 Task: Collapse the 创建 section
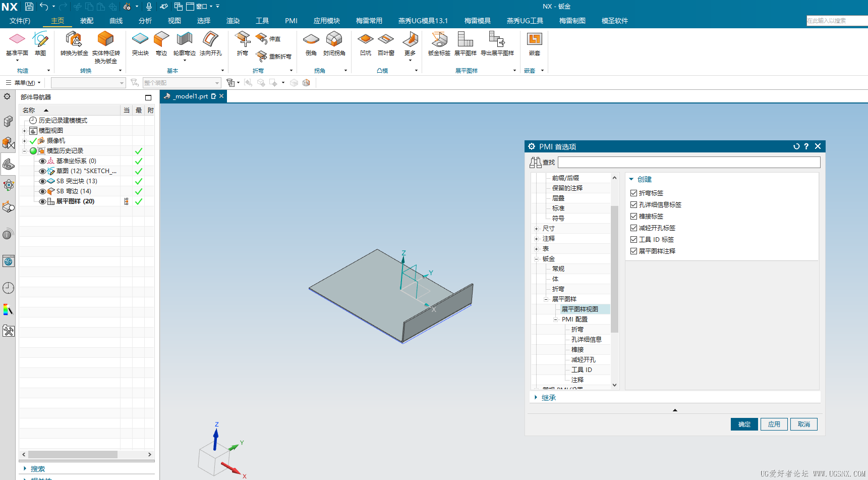(631, 179)
